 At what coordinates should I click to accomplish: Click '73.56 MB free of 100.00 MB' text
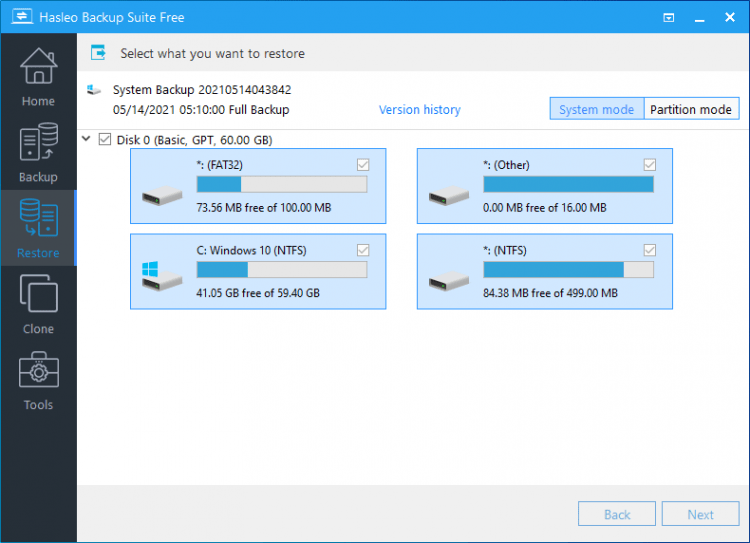coord(264,208)
